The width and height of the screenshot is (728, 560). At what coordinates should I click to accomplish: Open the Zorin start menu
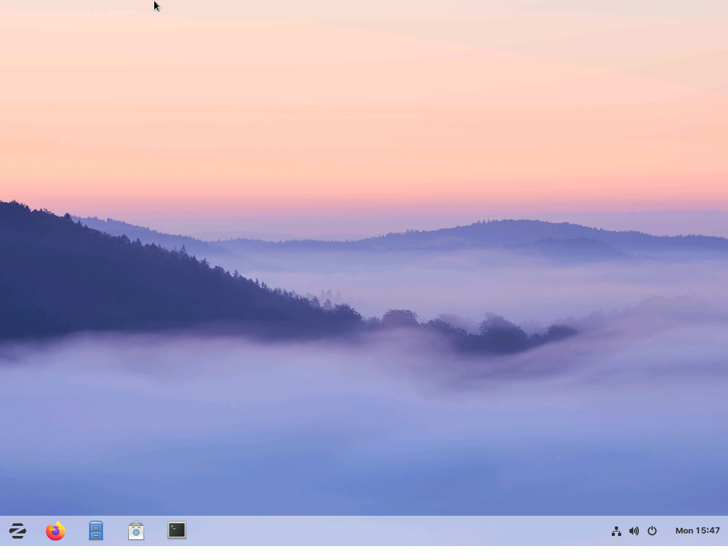point(18,531)
